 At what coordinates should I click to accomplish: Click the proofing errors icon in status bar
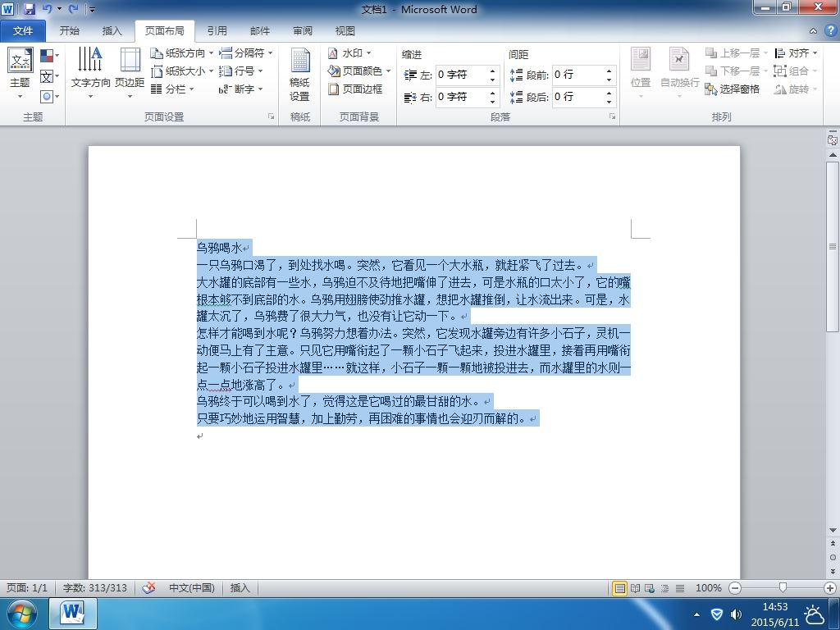click(148, 587)
